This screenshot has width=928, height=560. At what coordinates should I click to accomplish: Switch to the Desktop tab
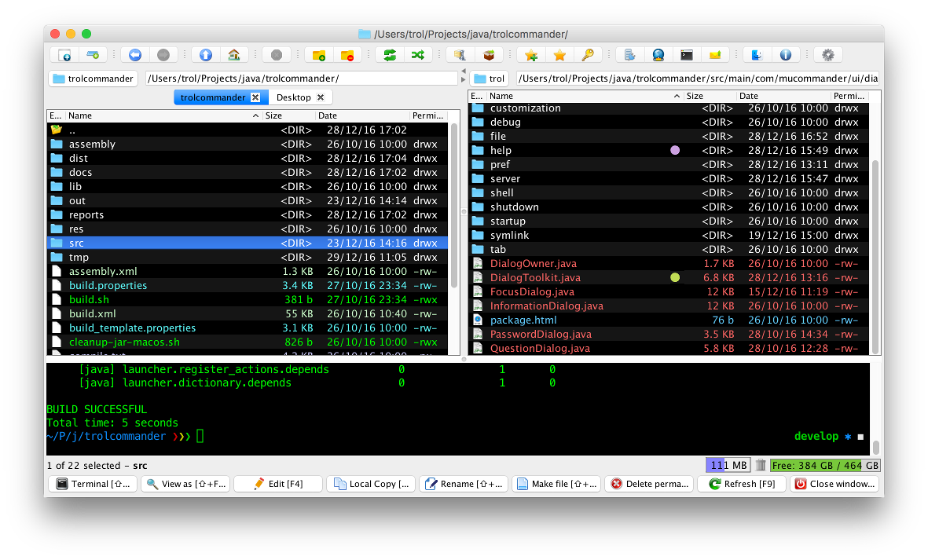(294, 97)
